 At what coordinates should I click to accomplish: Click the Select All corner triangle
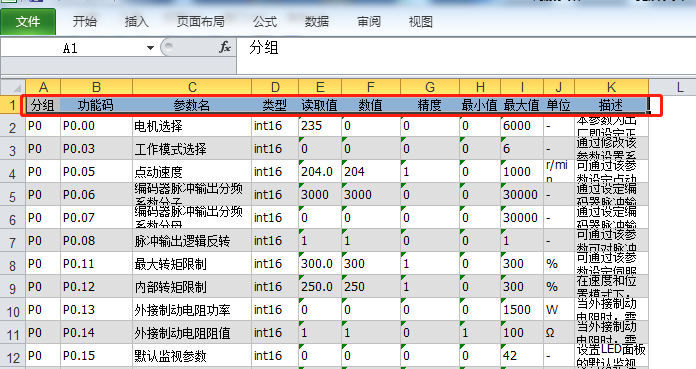pyautogui.click(x=13, y=87)
